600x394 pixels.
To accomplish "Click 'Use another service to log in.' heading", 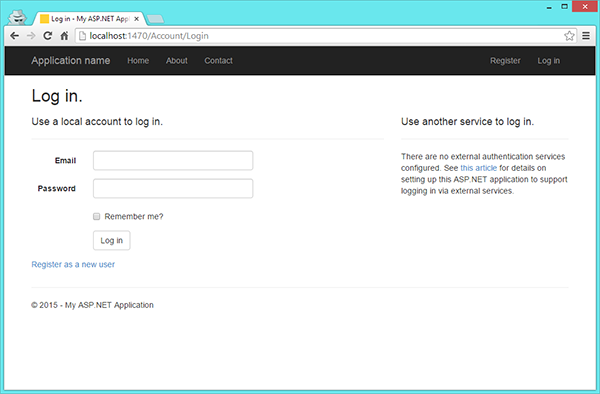I will [467, 122].
